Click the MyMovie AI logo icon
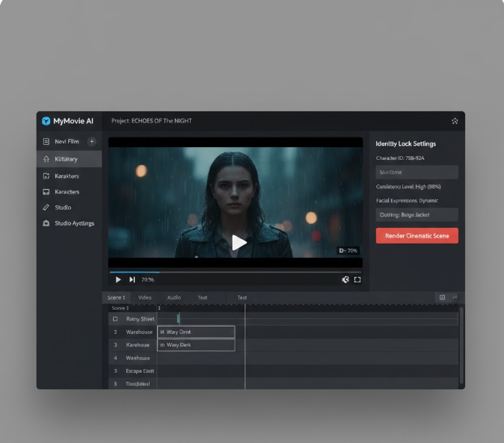The image size is (504, 443). point(46,121)
